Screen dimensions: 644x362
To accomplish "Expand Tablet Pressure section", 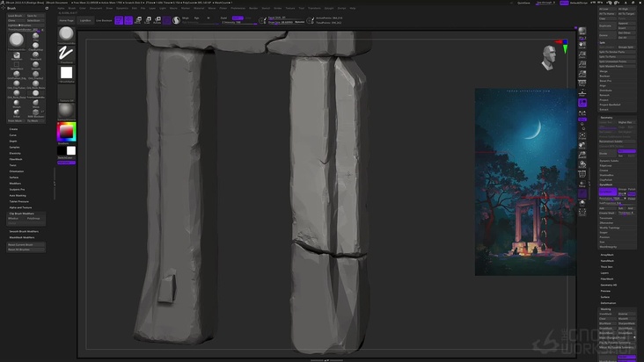I will 18,201.
